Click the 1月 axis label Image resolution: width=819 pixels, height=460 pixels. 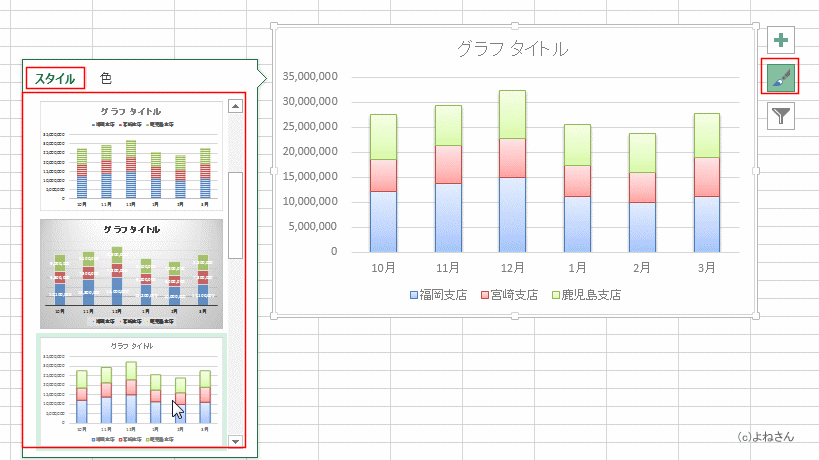tap(577, 268)
